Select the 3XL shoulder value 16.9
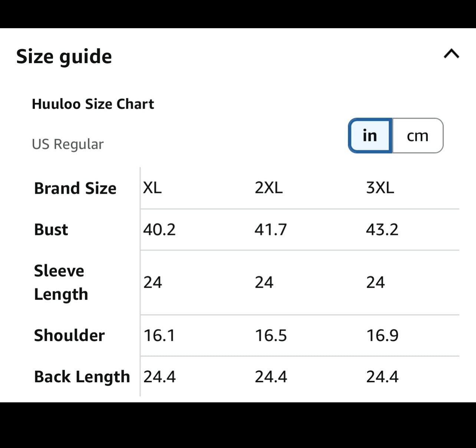This screenshot has height=448, width=476. pos(382,336)
